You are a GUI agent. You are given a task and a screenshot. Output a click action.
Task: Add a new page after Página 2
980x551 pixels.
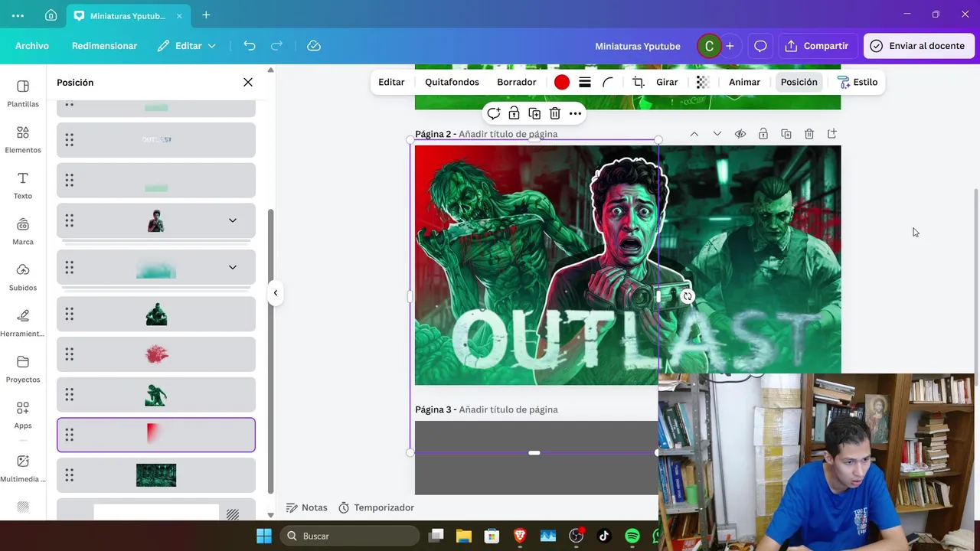[832, 134]
